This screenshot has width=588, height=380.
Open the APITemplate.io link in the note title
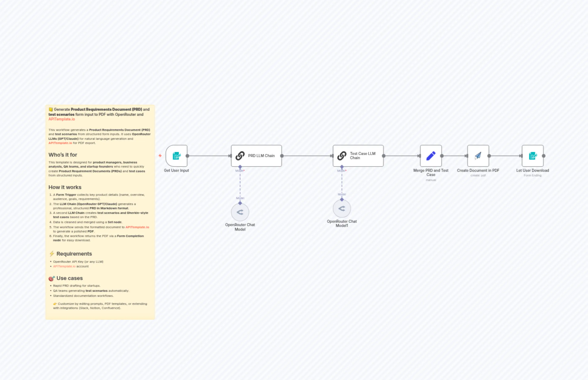(62, 119)
